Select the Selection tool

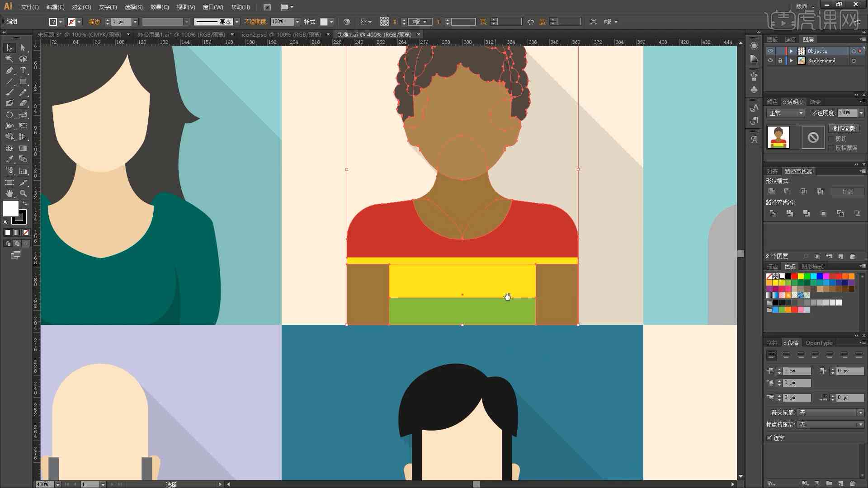pos(8,47)
